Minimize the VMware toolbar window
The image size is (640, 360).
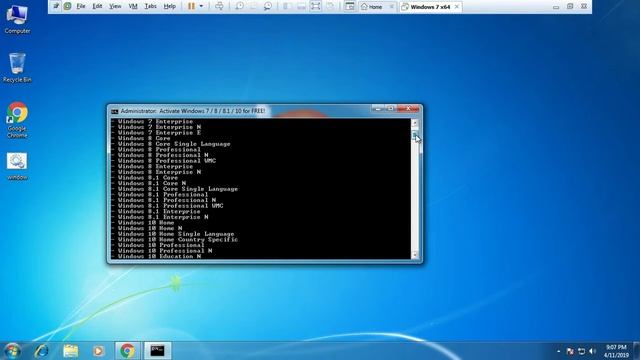pyautogui.click(x=556, y=7)
